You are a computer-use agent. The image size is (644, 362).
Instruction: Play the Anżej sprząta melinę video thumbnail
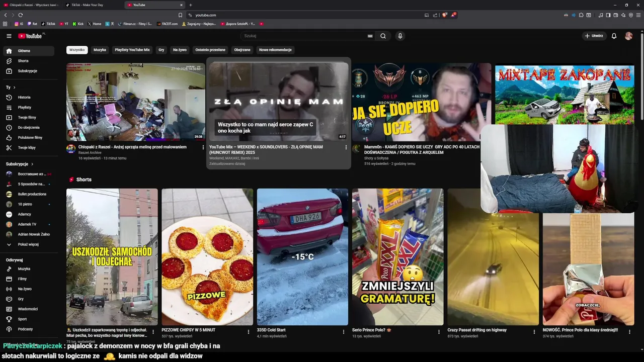tap(136, 102)
